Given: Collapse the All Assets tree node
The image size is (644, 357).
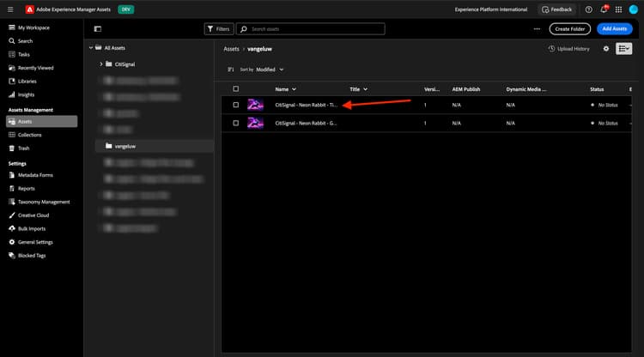Looking at the screenshot, I should (91, 47).
